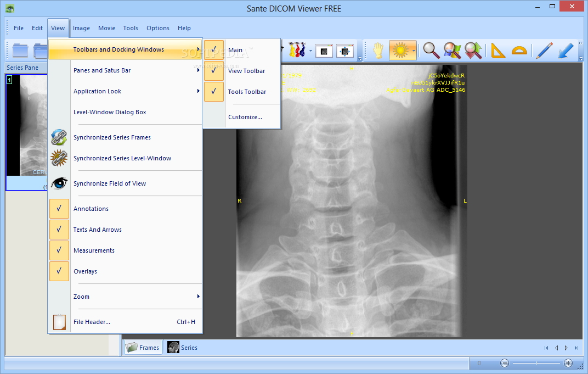Screen dimensions: 588x374
Task: Click the zoom-in plus icon in status bar
Action: click(568, 363)
